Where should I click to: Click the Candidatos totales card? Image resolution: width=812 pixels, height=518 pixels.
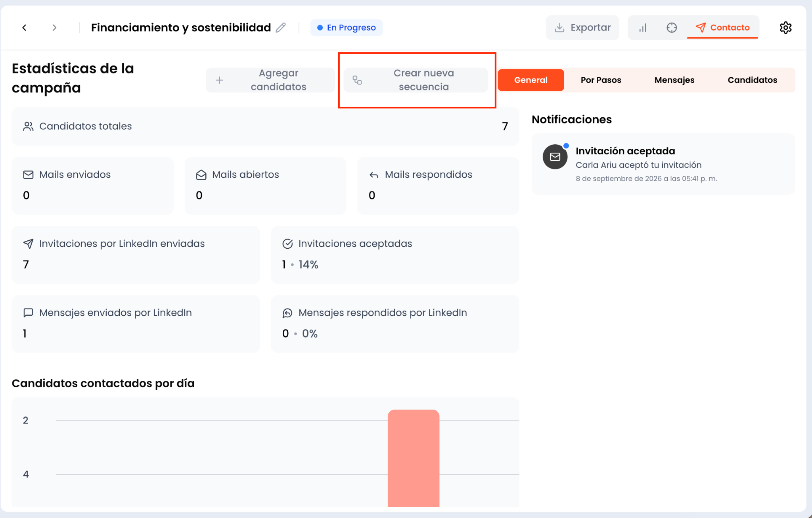tap(265, 126)
